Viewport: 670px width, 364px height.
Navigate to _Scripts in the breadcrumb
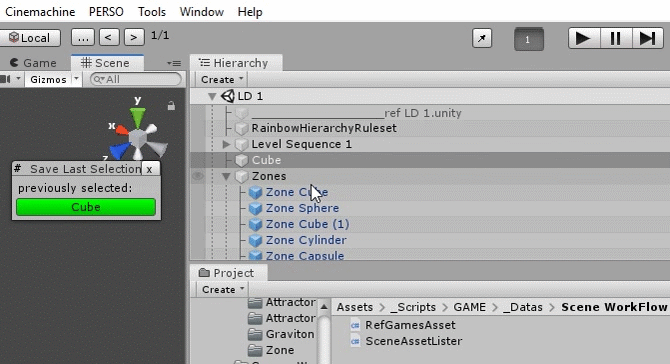(413, 307)
